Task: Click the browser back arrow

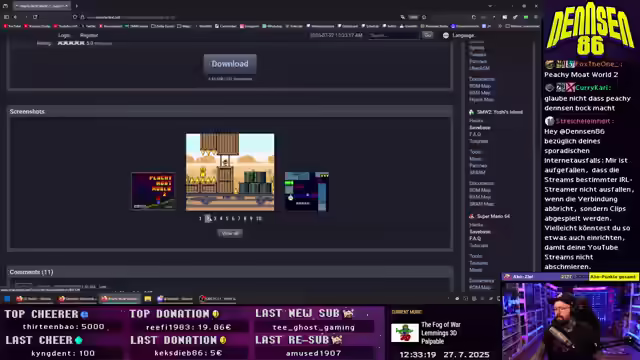Action: (15, 17)
